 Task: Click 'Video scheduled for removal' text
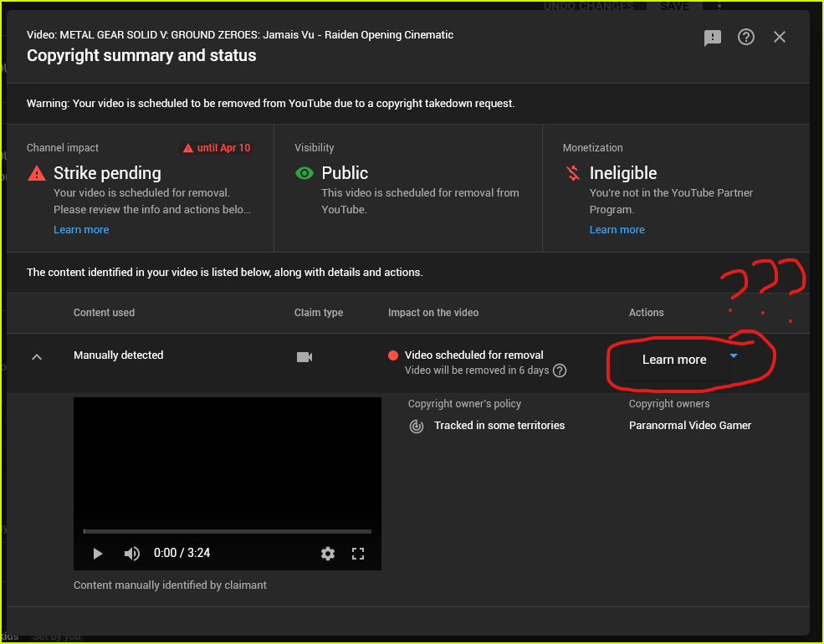tap(474, 355)
